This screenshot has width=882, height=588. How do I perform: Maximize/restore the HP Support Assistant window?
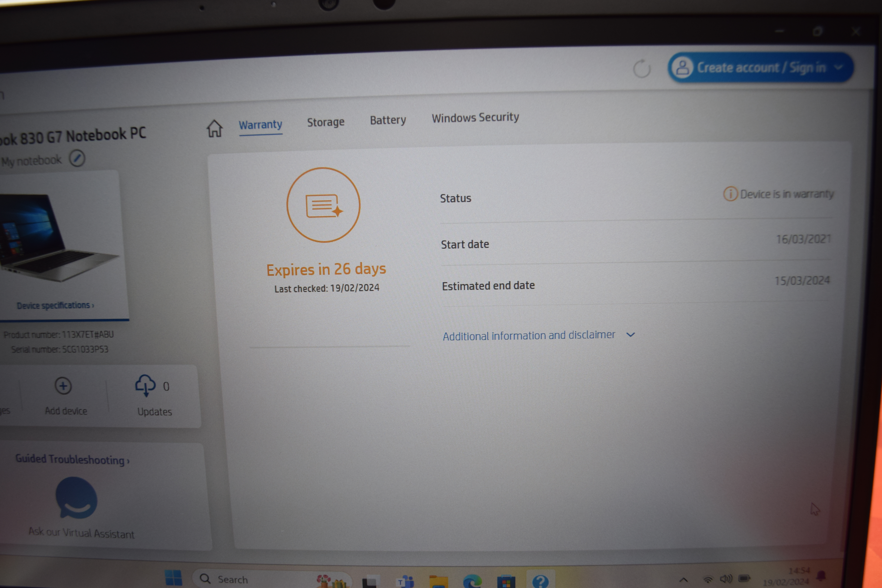point(817,31)
